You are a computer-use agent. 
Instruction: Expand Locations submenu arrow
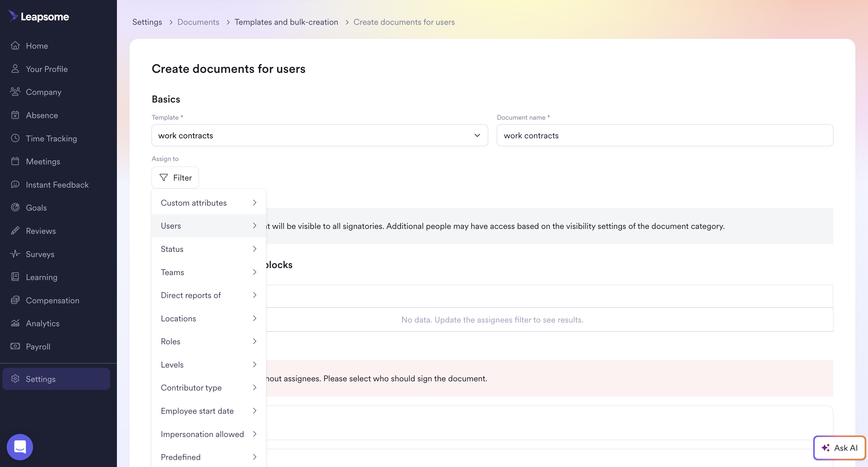(x=255, y=318)
